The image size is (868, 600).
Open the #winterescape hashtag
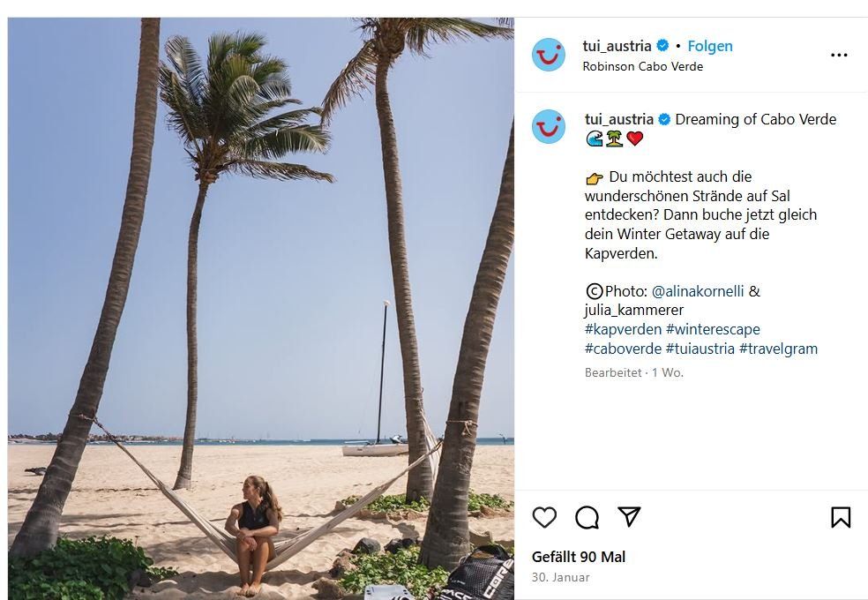click(x=714, y=329)
